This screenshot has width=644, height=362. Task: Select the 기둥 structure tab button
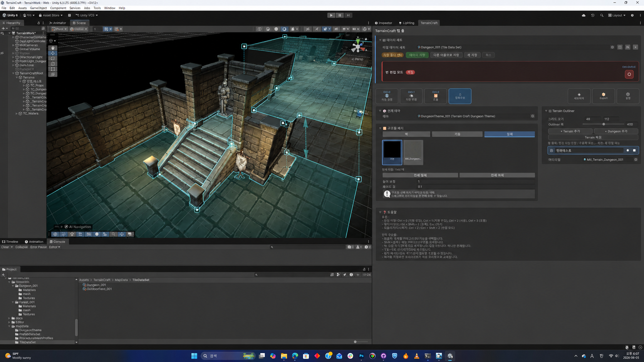pyautogui.click(x=457, y=134)
